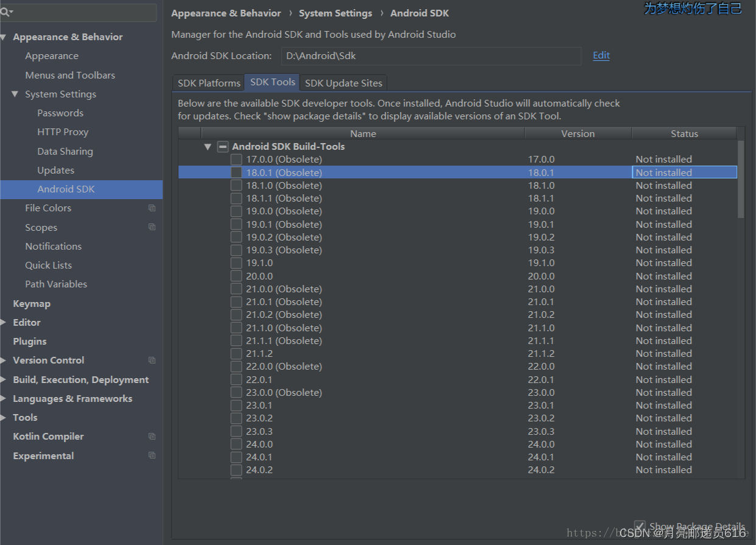756x545 pixels.
Task: Click the Android SDK Location field
Action: [432, 56]
